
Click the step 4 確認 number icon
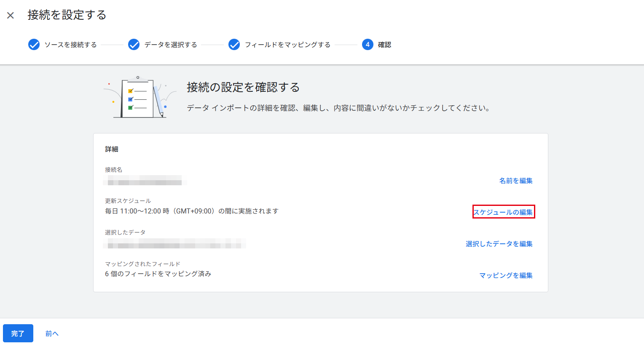click(368, 45)
